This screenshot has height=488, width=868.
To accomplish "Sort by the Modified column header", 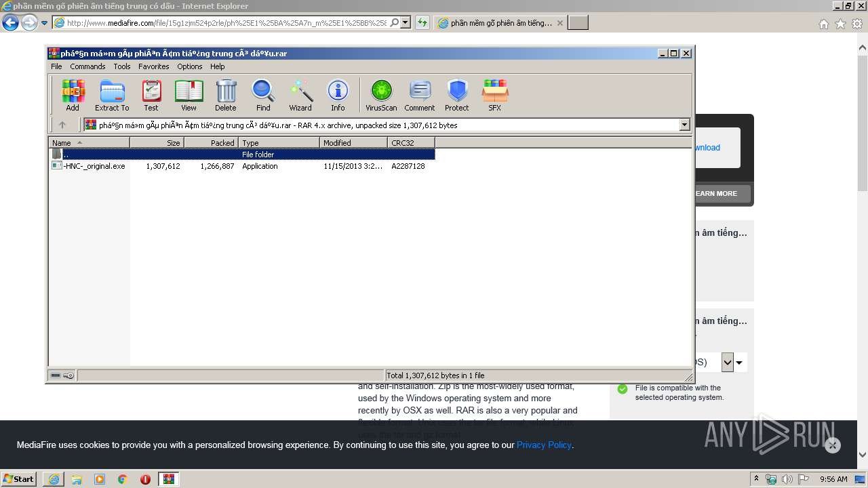I will (353, 142).
